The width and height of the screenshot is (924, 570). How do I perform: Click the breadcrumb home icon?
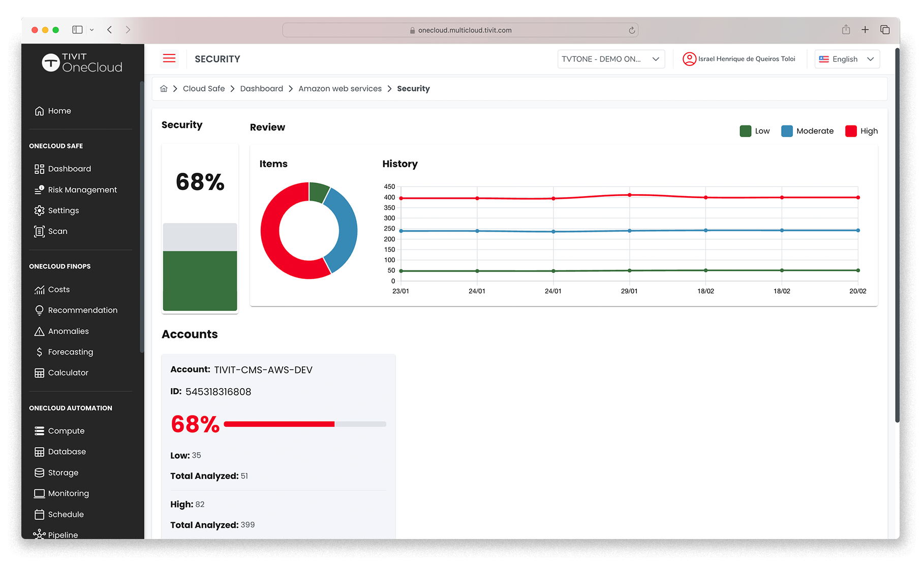[x=164, y=88]
